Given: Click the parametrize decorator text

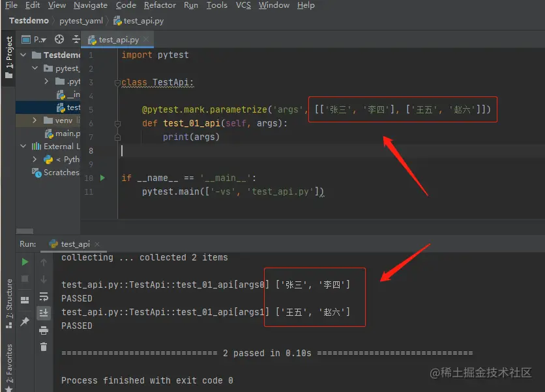Looking at the screenshot, I should [205, 109].
